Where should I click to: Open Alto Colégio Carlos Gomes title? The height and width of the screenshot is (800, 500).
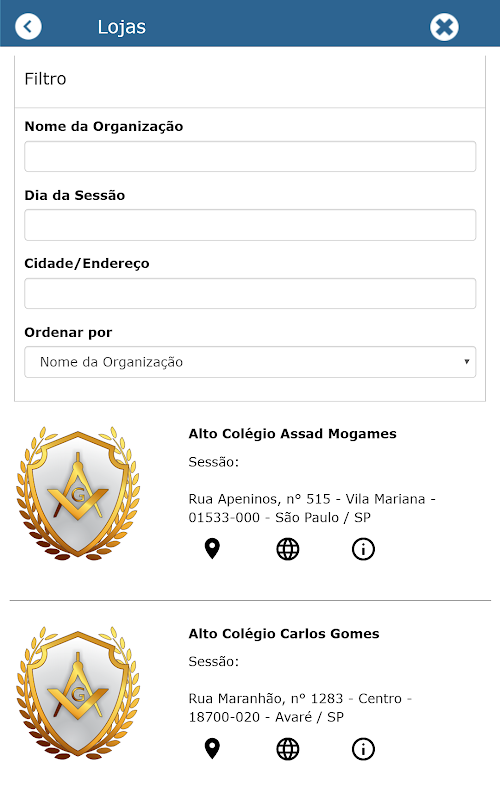(x=284, y=634)
